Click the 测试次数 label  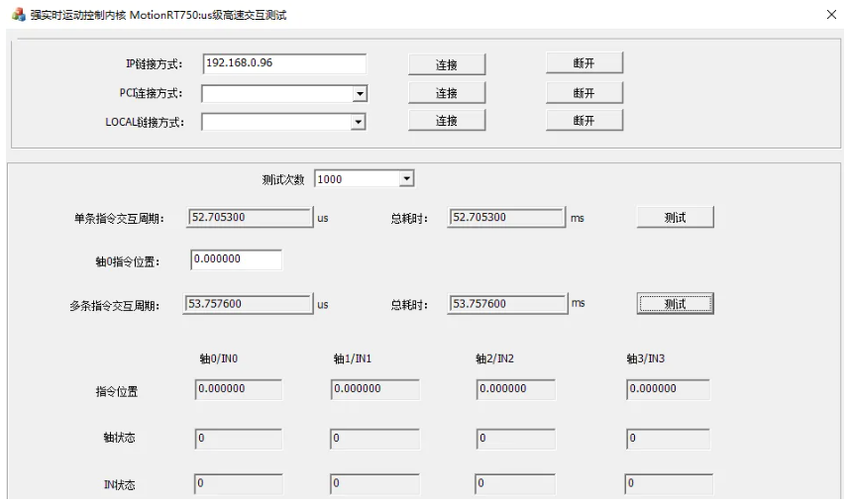tap(283, 180)
